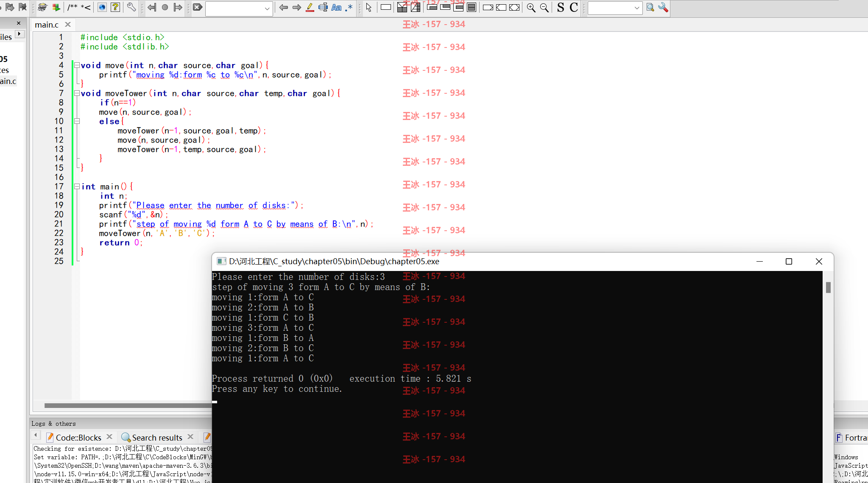Close the Search results log tab
The height and width of the screenshot is (483, 868).
[190, 437]
